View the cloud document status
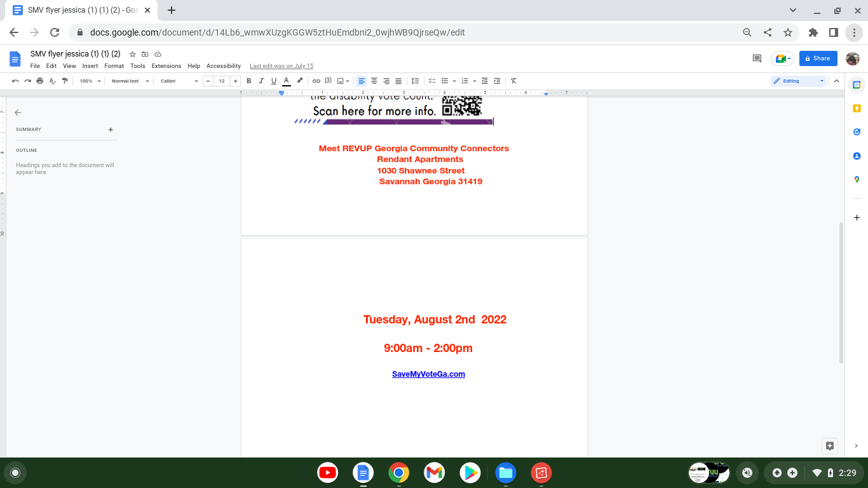868x488 pixels. [158, 54]
